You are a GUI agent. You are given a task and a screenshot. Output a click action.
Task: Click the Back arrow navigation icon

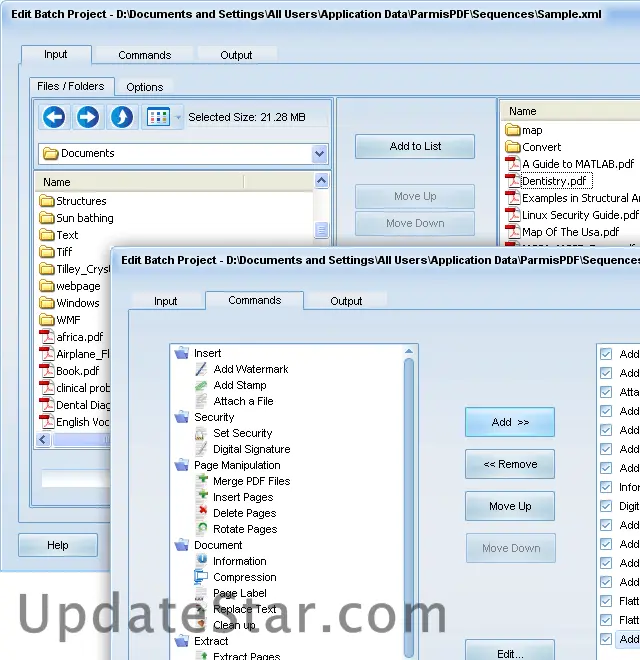pyautogui.click(x=54, y=117)
